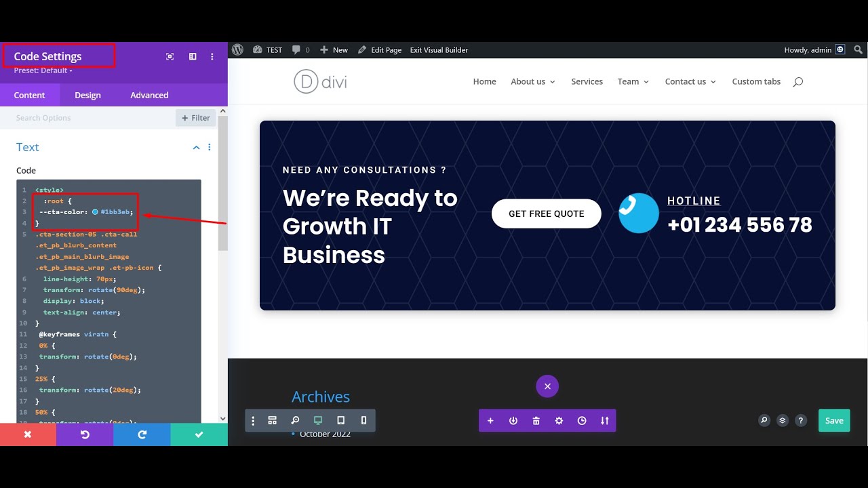Viewport: 868px width, 488px height.
Task: Undo the last change in settings footer
Action: pos(85,434)
